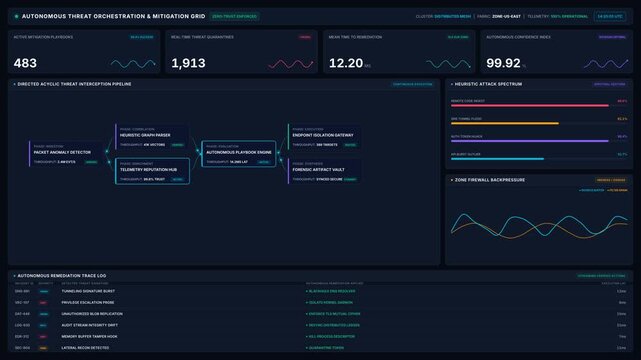Image resolution: width=641 pixels, height=360 pixels.
Task: Click the status badge on the Endpoint Isolation Gateway node
Action: coord(350,145)
